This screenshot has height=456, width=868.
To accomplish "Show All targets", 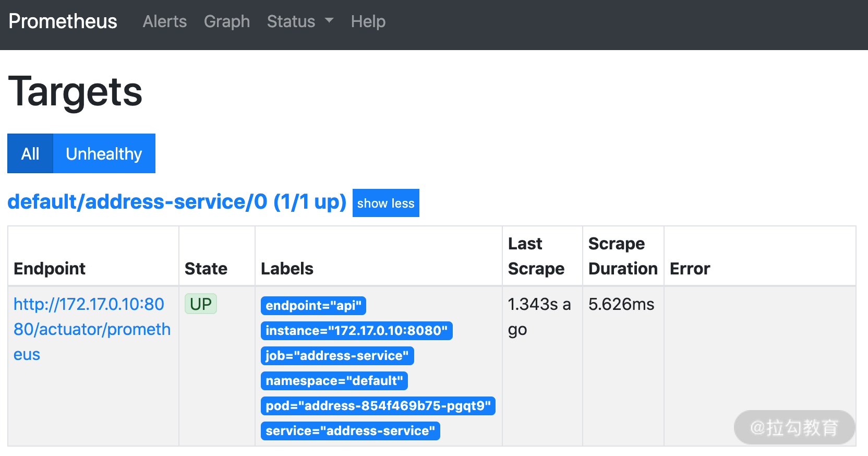I will [x=30, y=153].
